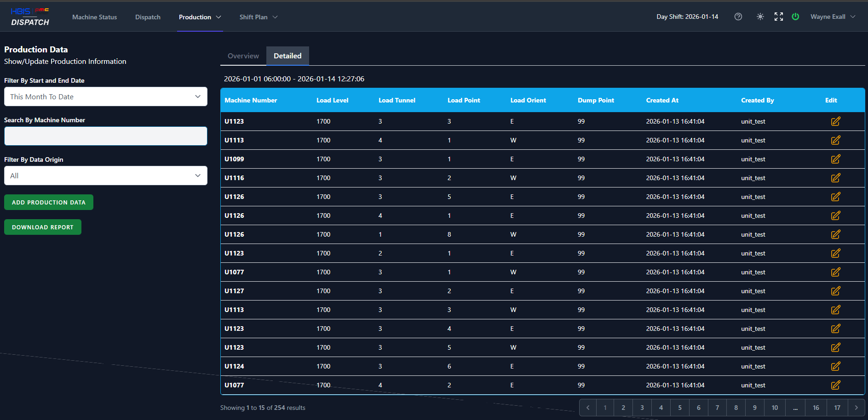Edit U1077 row with Load Tunnel 4
Image resolution: width=868 pixels, height=420 pixels.
click(836, 385)
